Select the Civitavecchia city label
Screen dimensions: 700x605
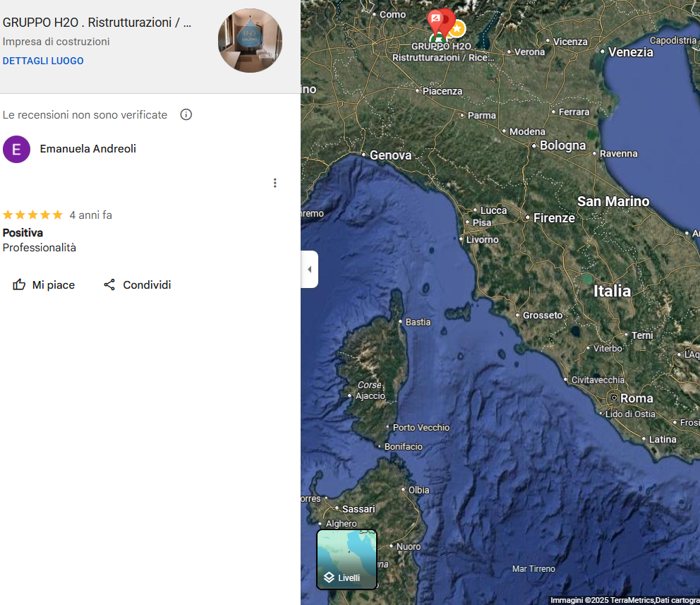coord(598,380)
